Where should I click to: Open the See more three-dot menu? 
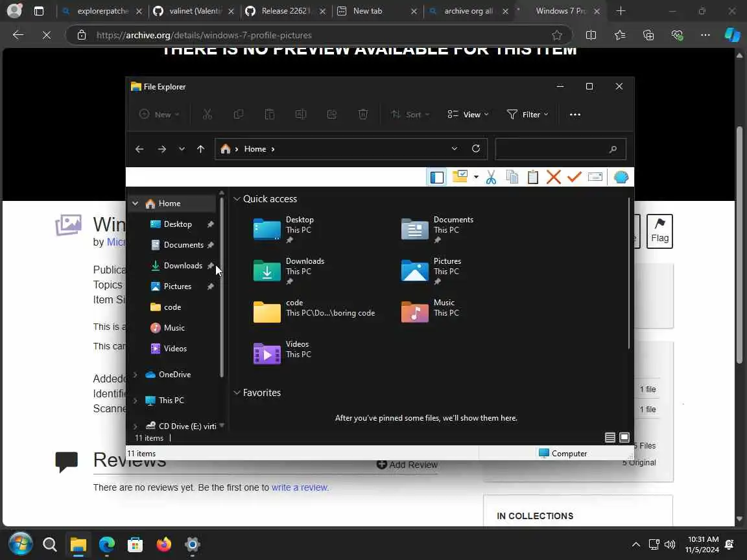pos(575,114)
